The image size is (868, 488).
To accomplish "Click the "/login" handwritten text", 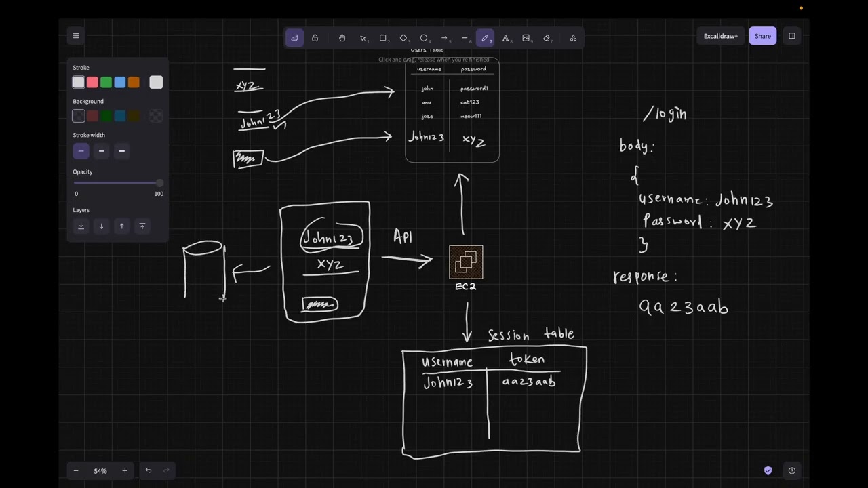I will coord(665,113).
